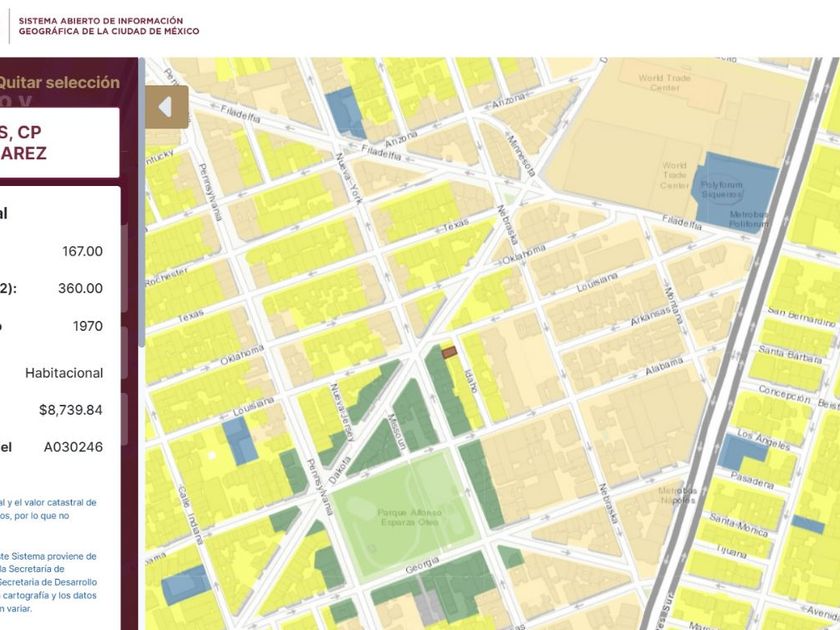Click the value 167.00 in the panel
This screenshot has height=630, width=840.
(x=82, y=251)
